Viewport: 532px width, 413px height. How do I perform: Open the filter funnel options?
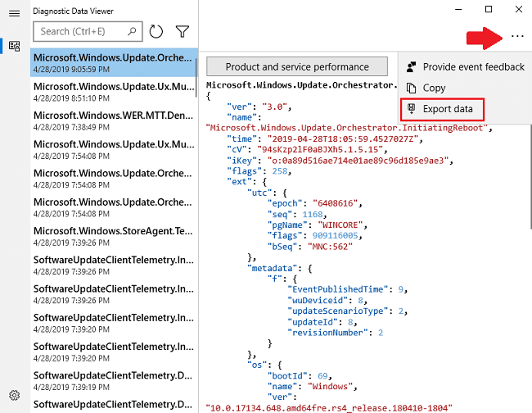tap(183, 32)
